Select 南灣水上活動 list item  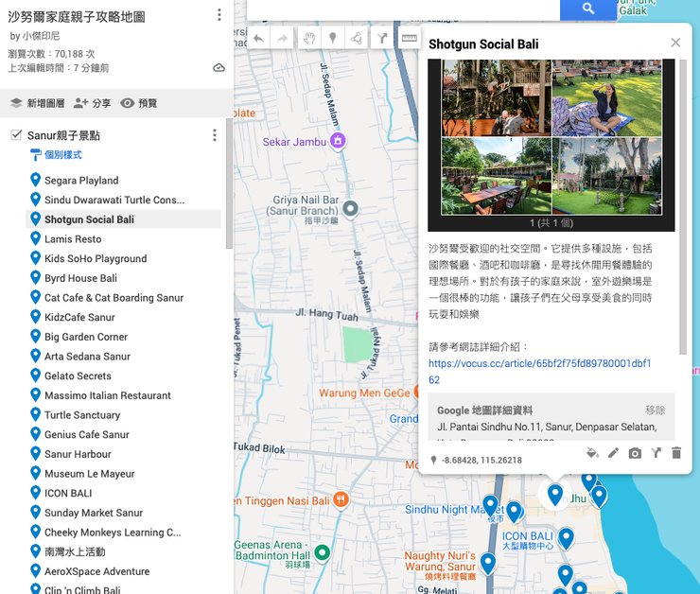(x=123, y=551)
